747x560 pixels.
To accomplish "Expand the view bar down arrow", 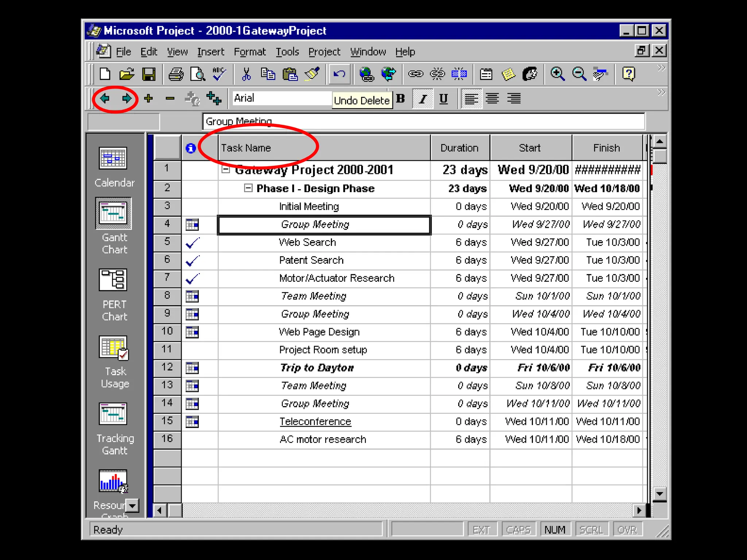I will coord(132,505).
